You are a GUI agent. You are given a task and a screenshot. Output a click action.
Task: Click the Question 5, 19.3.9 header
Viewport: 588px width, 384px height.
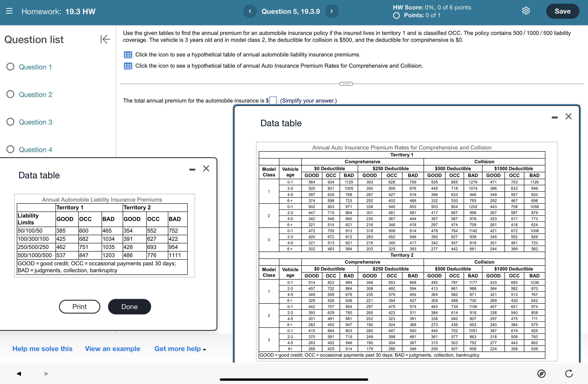click(x=291, y=11)
